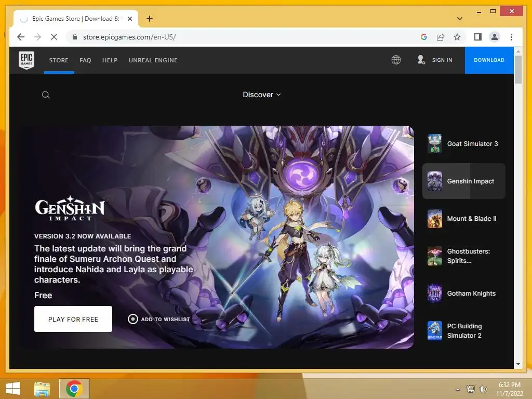Share this page icon in address bar
This screenshot has width=532, height=399.
[441, 37]
